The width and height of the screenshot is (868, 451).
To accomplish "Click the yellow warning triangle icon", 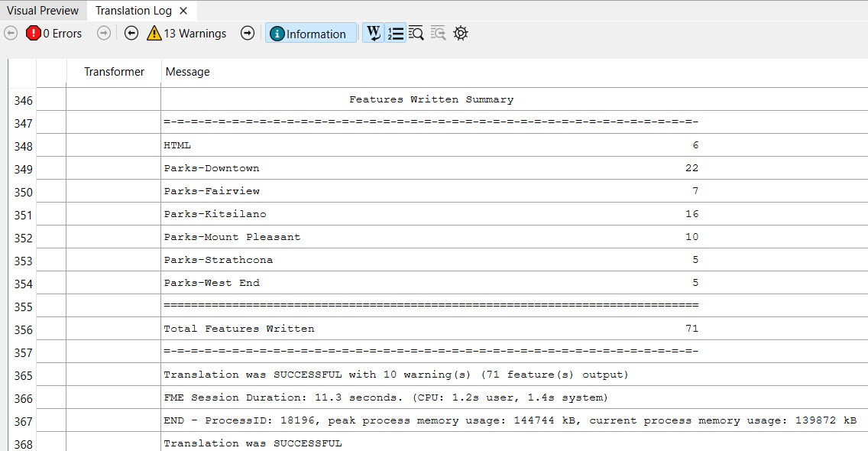I will point(154,34).
